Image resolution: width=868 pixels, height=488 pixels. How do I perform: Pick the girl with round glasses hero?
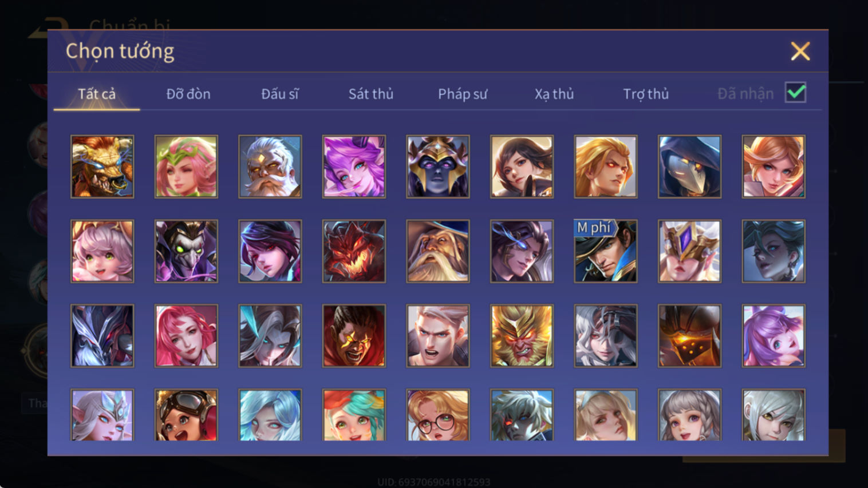(437, 415)
